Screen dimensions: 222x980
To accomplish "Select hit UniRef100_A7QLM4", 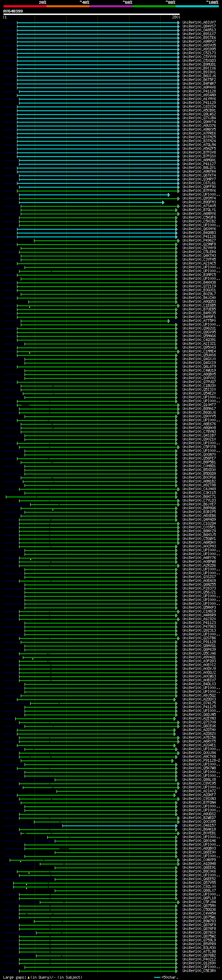I will coord(199,145).
